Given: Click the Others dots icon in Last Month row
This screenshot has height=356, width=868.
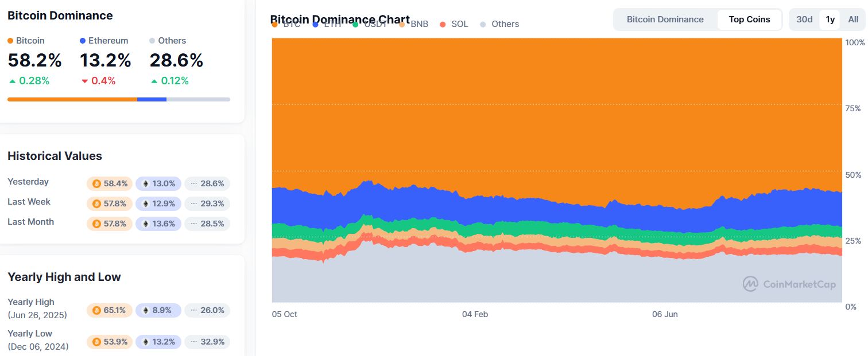Looking at the screenshot, I should pos(194,224).
